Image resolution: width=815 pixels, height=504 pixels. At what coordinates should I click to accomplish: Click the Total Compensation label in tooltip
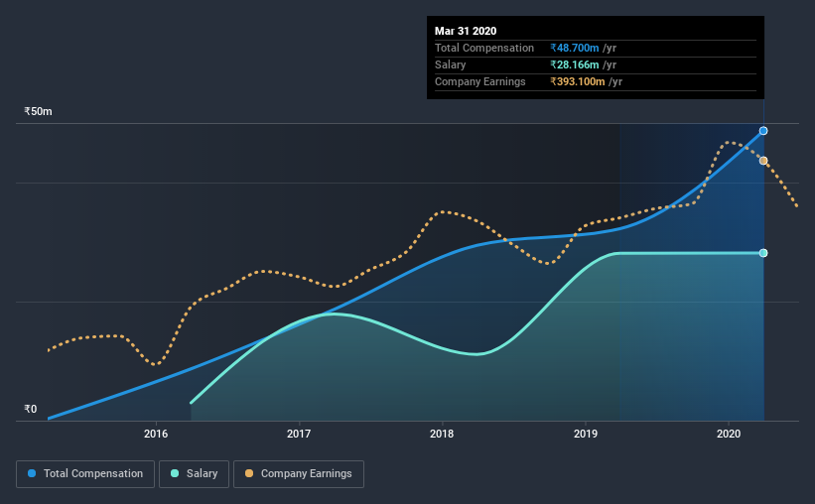pyautogui.click(x=484, y=48)
